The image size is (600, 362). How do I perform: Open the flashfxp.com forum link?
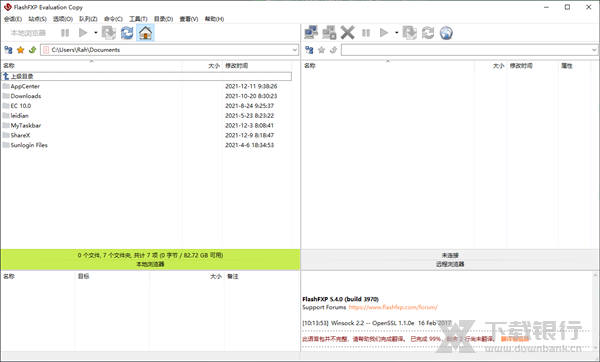[x=393, y=307]
